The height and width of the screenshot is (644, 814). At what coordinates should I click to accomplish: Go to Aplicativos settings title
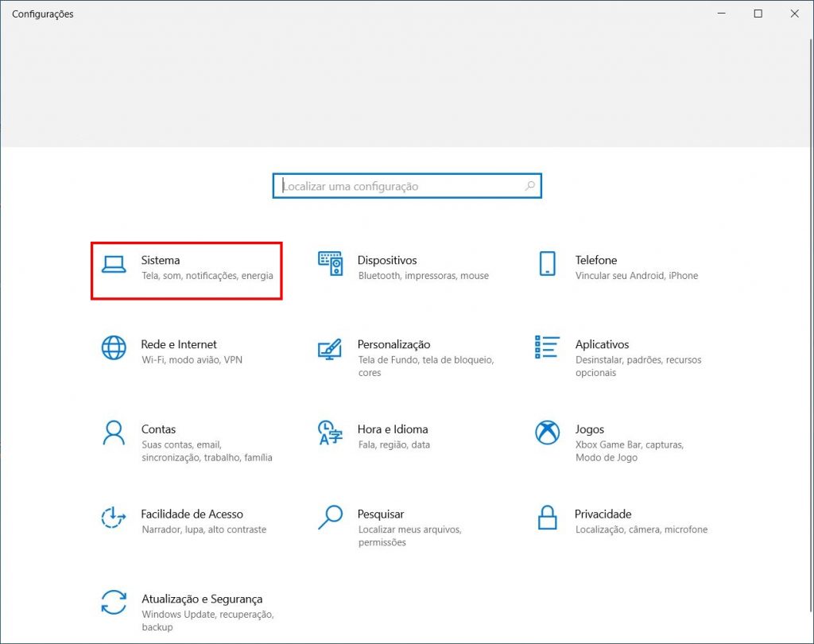click(x=603, y=344)
